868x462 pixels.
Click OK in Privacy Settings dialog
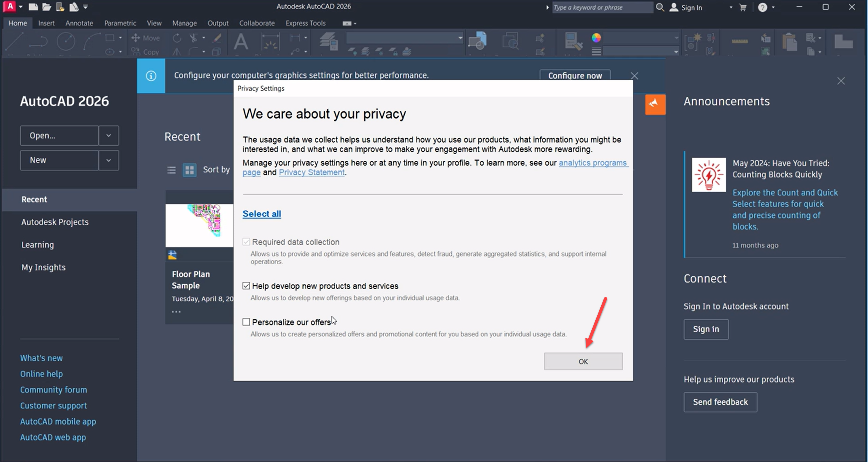[583, 361]
